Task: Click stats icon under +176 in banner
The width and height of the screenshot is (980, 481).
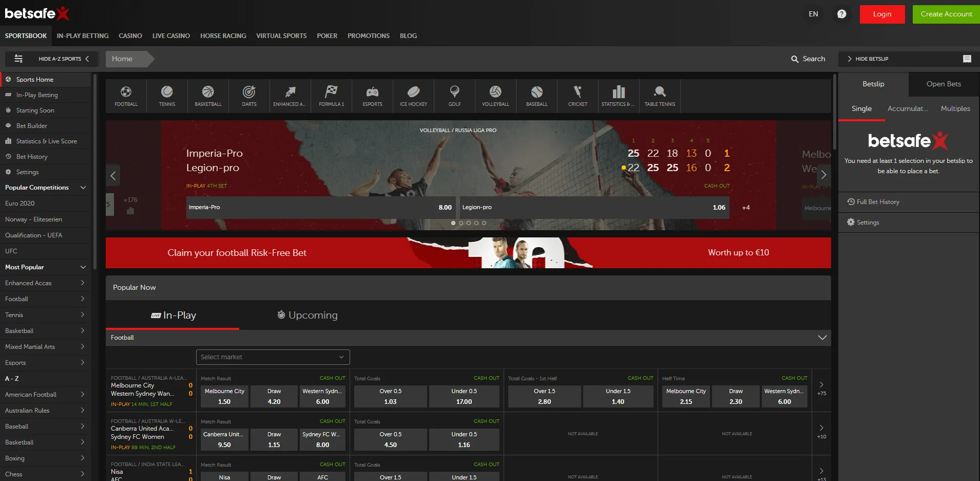Action: click(x=130, y=211)
